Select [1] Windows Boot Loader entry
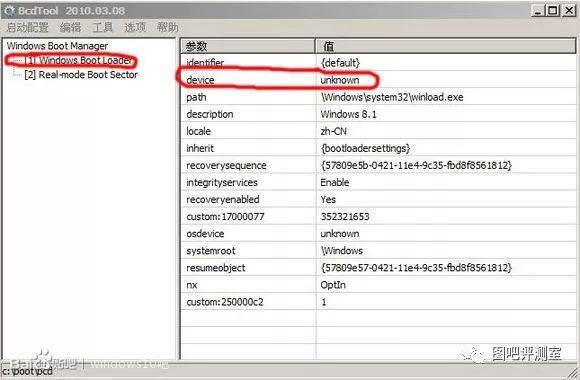 (78, 60)
